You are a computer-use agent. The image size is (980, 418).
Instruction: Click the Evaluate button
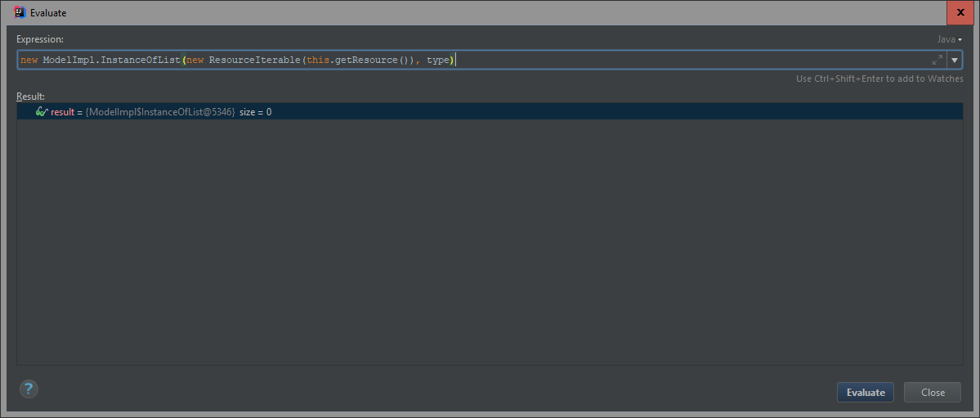[x=865, y=393]
